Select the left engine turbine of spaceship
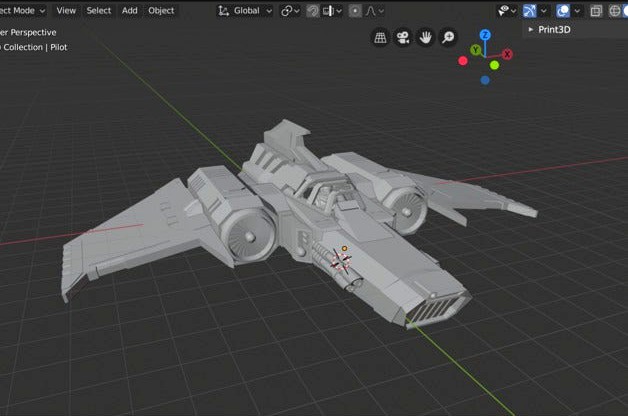 coord(250,235)
